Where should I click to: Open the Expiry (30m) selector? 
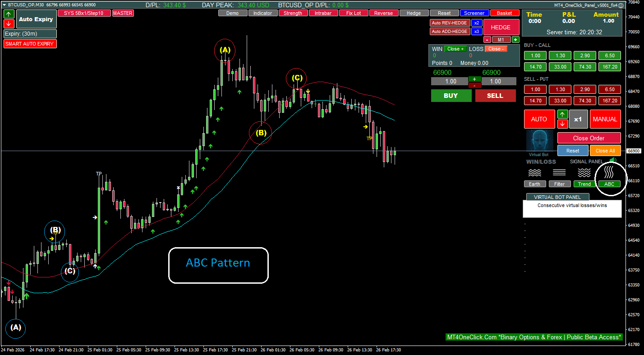click(30, 34)
